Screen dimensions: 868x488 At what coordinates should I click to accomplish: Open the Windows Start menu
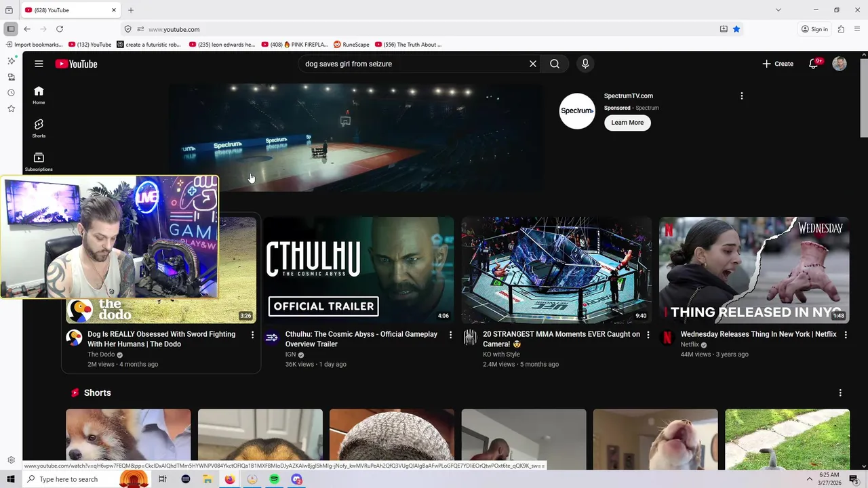[11, 479]
